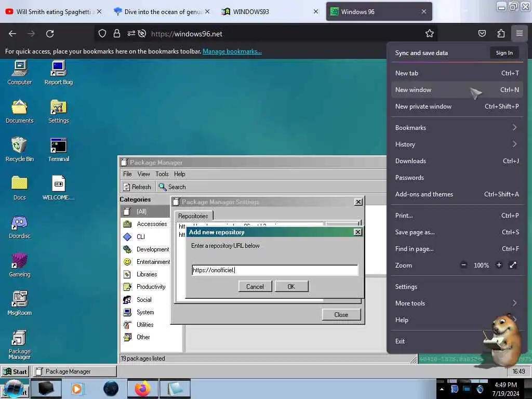532x399 pixels.
Task: Open the WELCOME markdown file icon
Action: click(58, 188)
